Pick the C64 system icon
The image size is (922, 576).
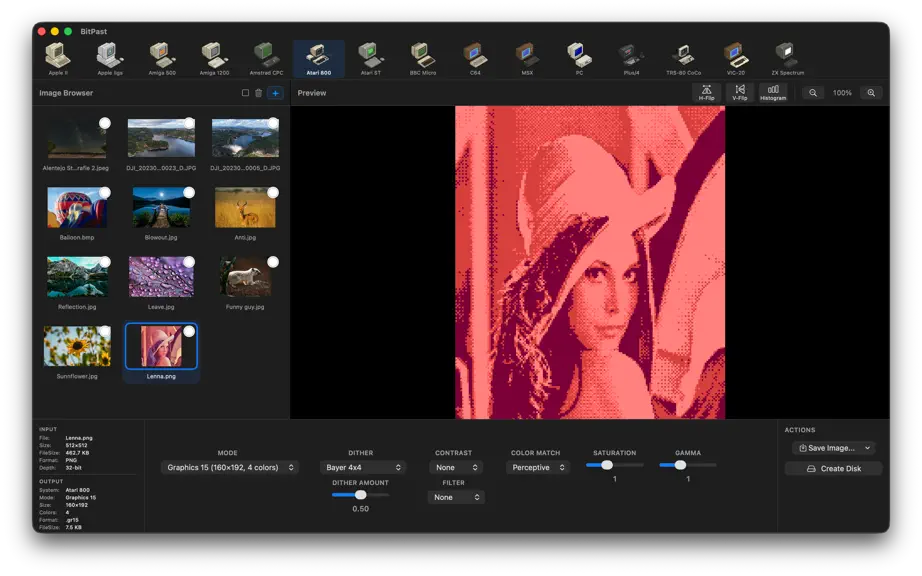(x=475, y=59)
